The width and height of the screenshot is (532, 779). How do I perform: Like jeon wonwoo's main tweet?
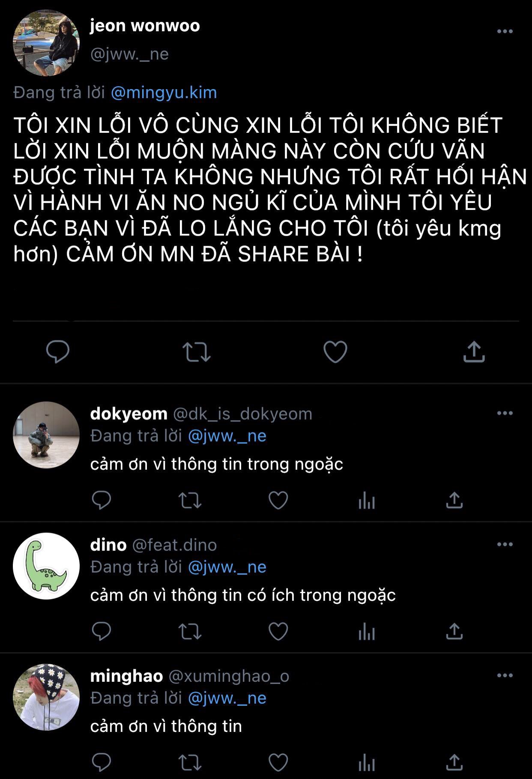click(335, 352)
